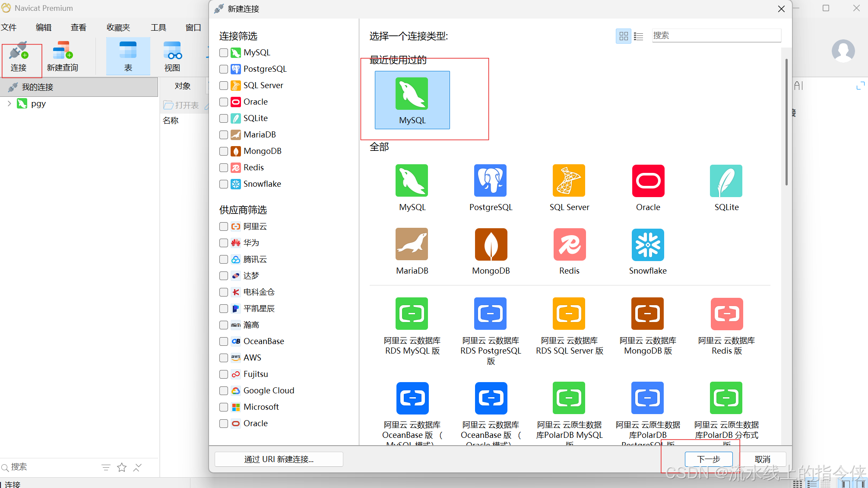Expand the pgy connection tree node

click(x=9, y=104)
